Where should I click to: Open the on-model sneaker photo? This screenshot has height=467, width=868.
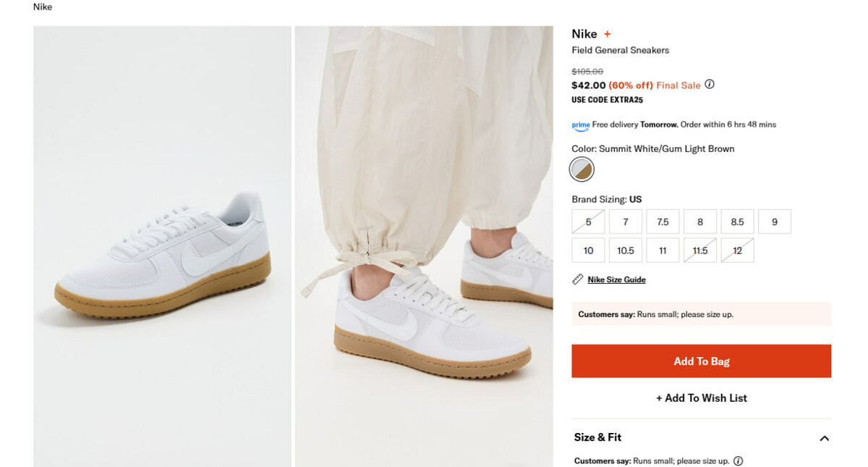click(424, 246)
